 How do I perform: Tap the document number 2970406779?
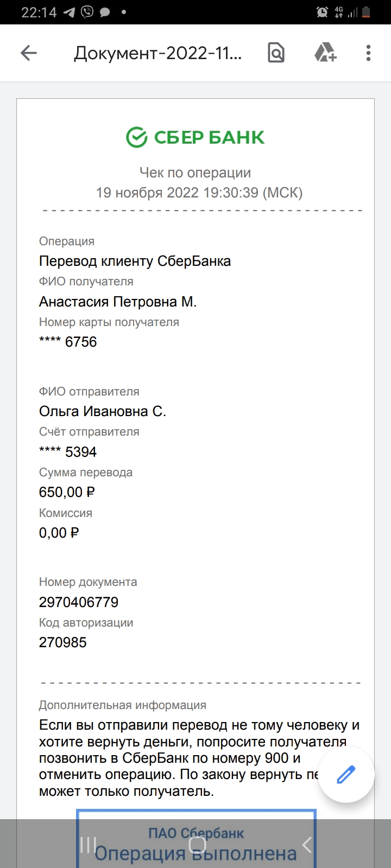tap(79, 602)
